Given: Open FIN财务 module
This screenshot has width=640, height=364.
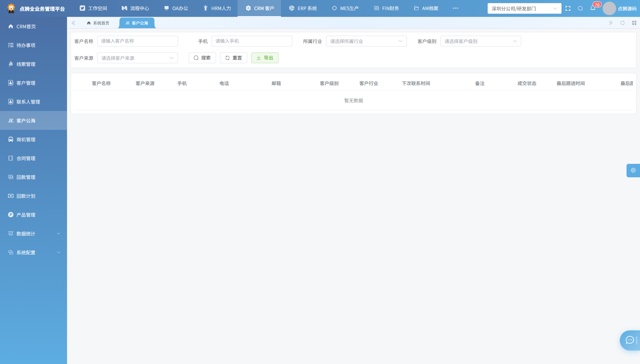Looking at the screenshot, I should click(x=386, y=8).
